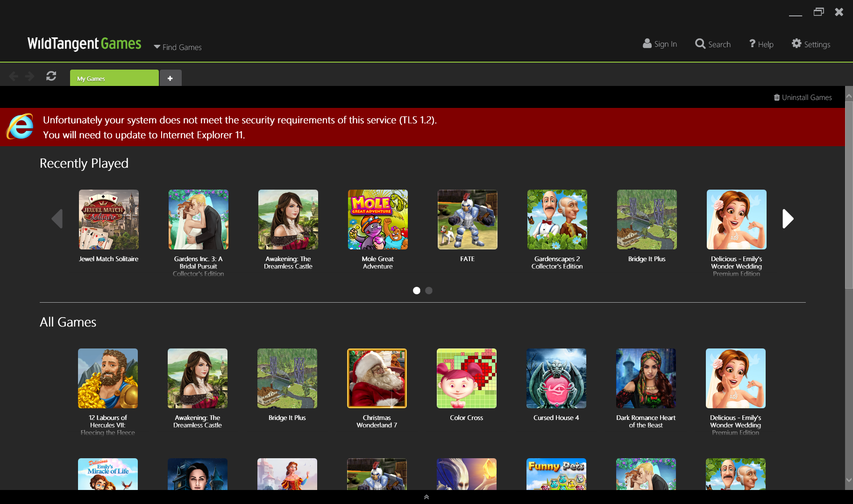Go back with the back arrow
This screenshot has height=504, width=853.
pyautogui.click(x=14, y=76)
